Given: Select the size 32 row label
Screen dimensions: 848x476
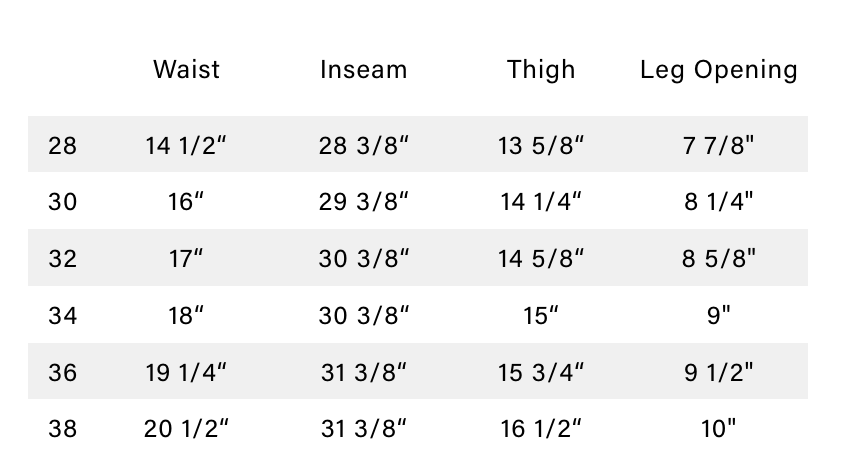Looking at the screenshot, I should [x=62, y=259].
